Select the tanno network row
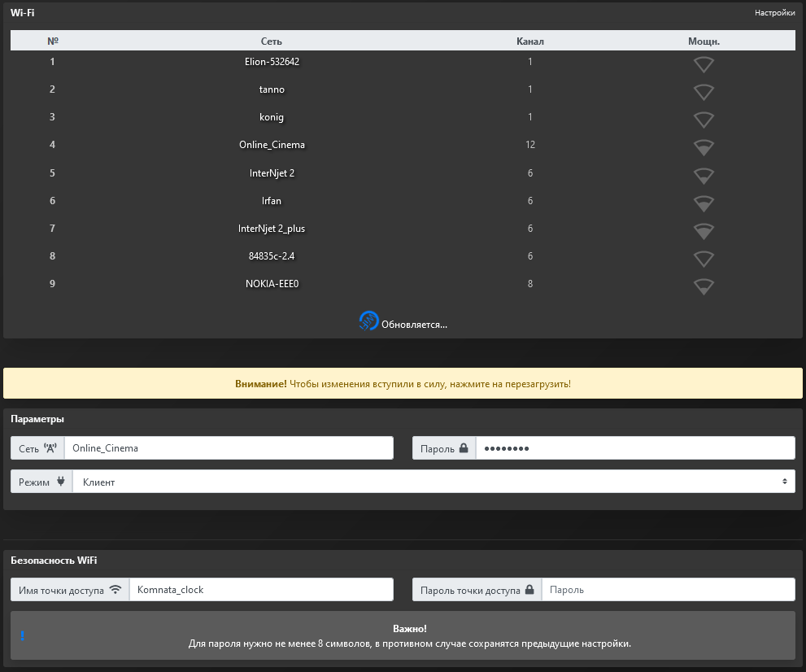This screenshot has height=672, width=806. [272, 89]
